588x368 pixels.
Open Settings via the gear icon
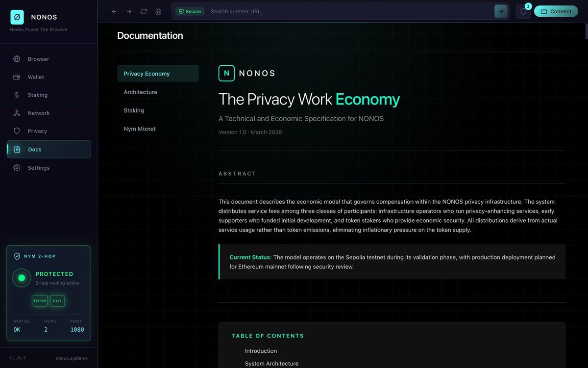point(17,168)
